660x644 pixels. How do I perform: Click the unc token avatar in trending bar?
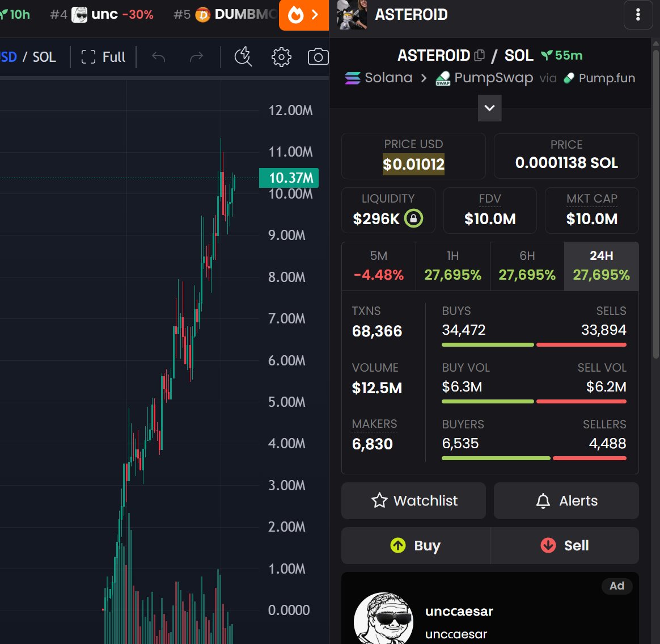pos(79,15)
